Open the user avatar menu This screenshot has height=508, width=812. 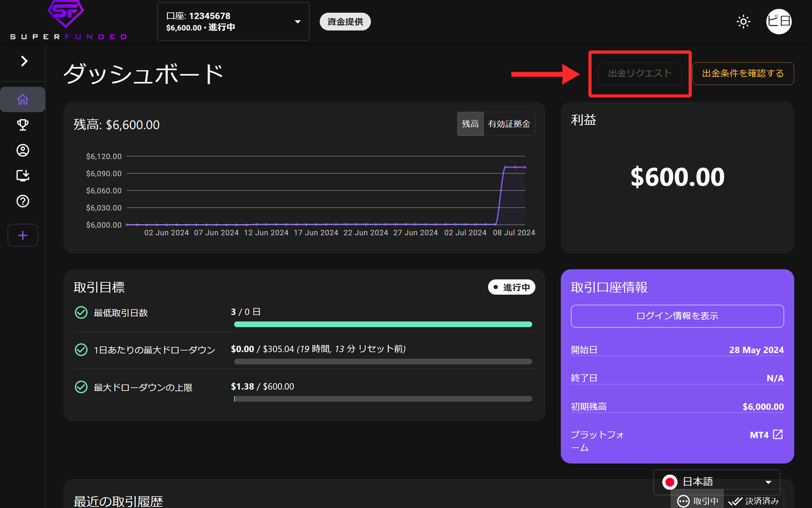coord(779,21)
